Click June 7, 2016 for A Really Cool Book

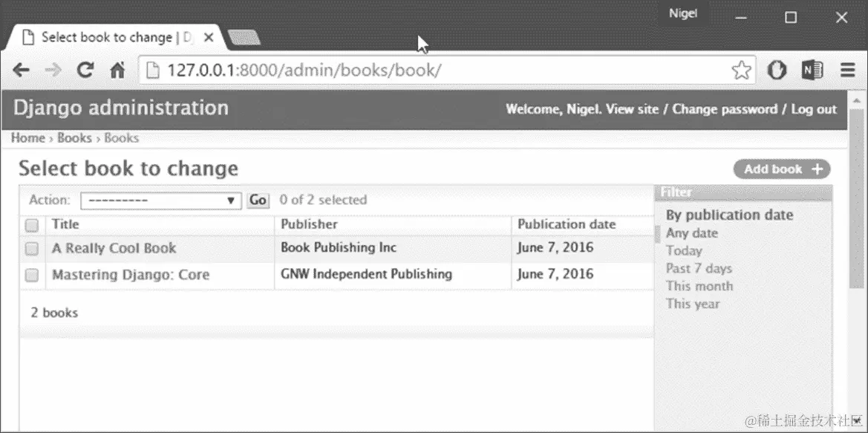(x=555, y=247)
